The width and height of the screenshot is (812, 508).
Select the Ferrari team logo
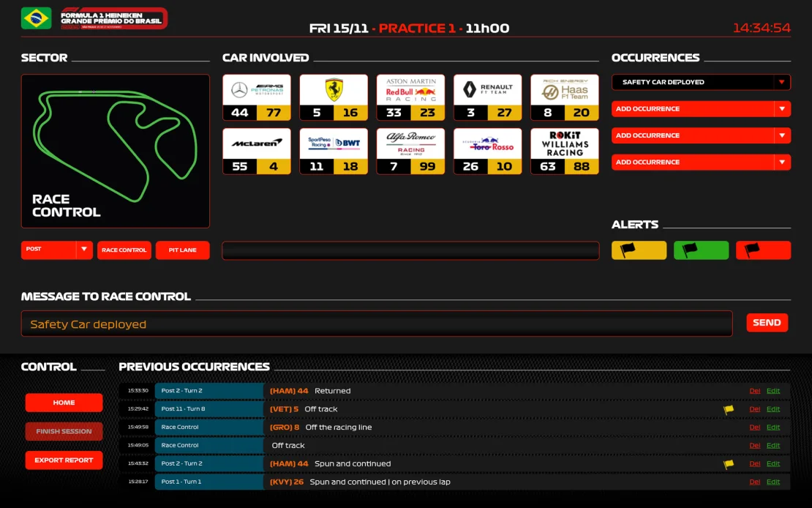pos(333,90)
